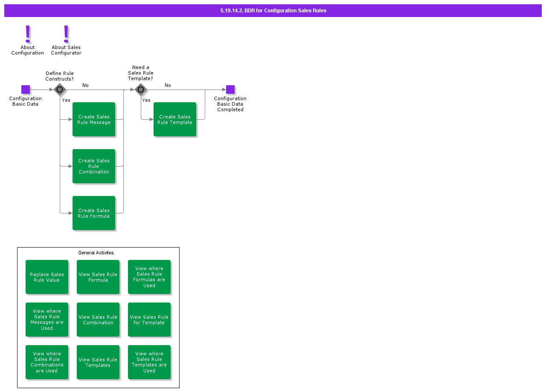Select the Configuration Basic Data start event
This screenshot has width=546, height=392.
26,89
